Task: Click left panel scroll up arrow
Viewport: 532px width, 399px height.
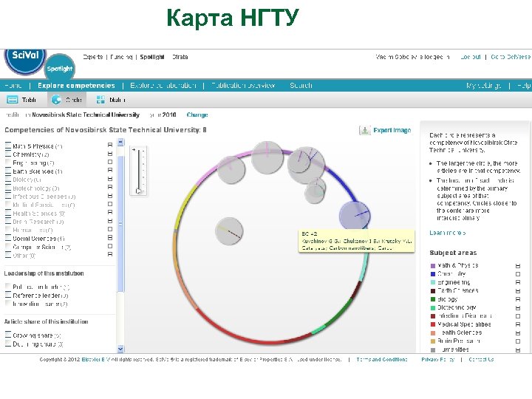Action: pos(120,142)
